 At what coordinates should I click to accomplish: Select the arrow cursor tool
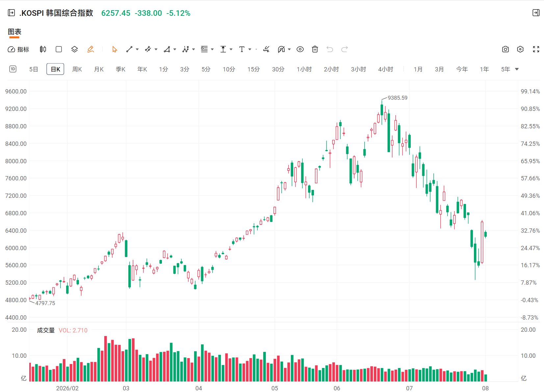115,49
